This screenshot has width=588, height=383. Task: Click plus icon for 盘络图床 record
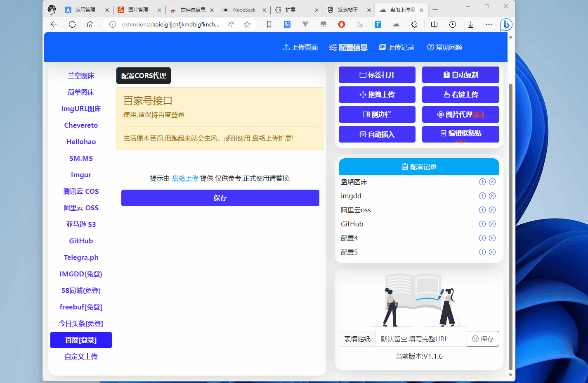482,182
